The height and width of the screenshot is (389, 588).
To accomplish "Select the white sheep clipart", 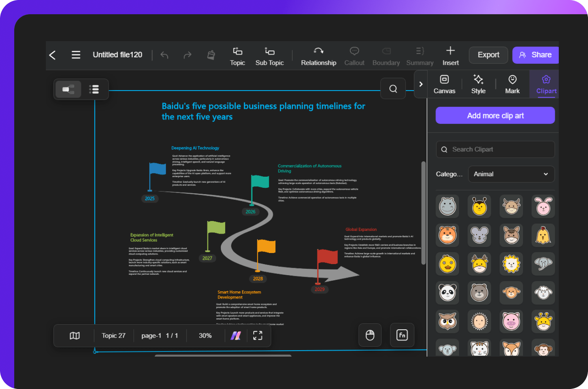I will pyautogui.click(x=543, y=293).
